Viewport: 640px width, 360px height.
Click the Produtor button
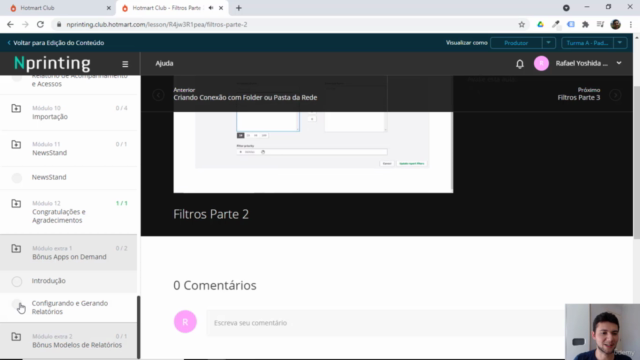tap(516, 43)
